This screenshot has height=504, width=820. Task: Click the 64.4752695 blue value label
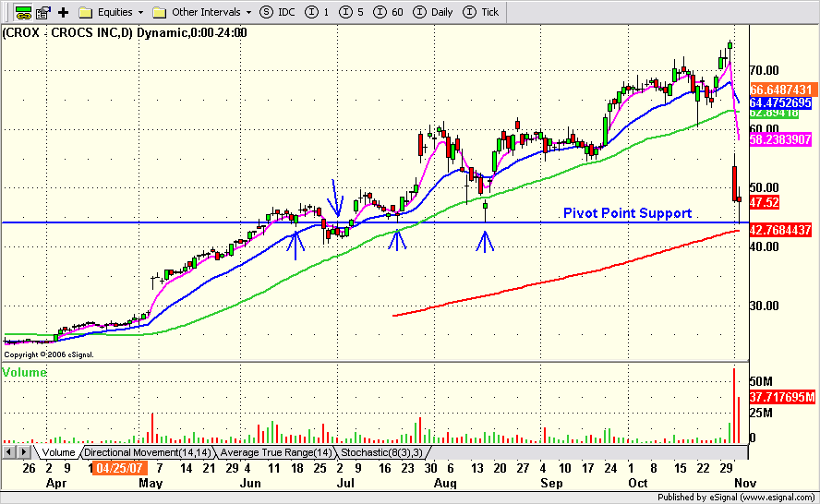(780, 102)
